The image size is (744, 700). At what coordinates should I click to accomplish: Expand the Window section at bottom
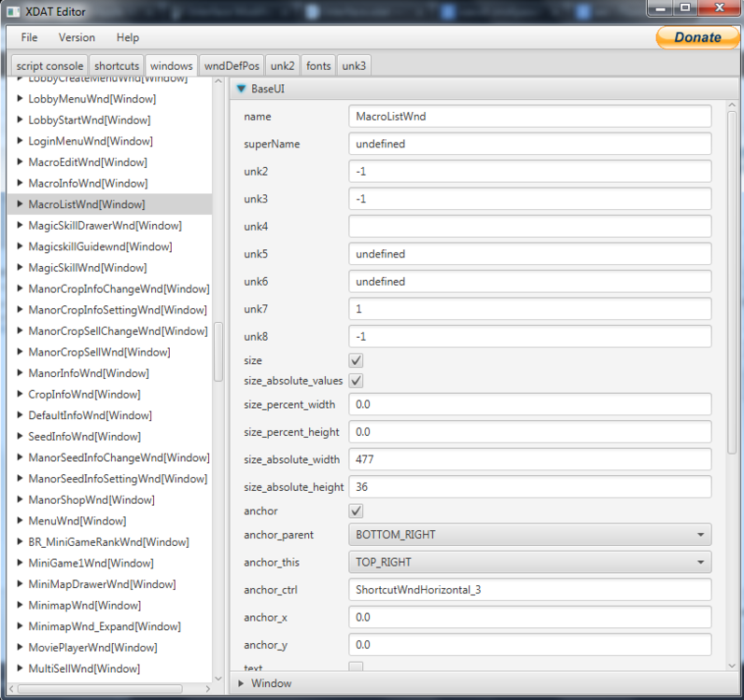(241, 683)
